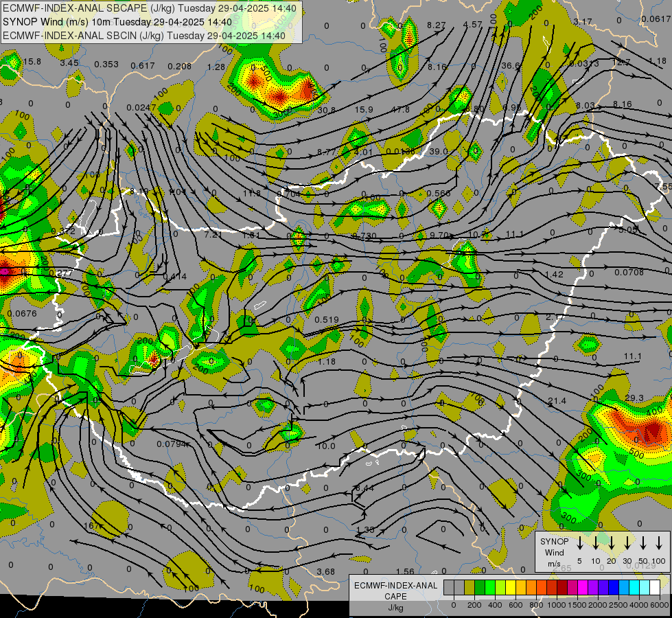Image resolution: width=672 pixels, height=618 pixels.
Task: Select the white CAPE legend swatch
Action: point(656,588)
